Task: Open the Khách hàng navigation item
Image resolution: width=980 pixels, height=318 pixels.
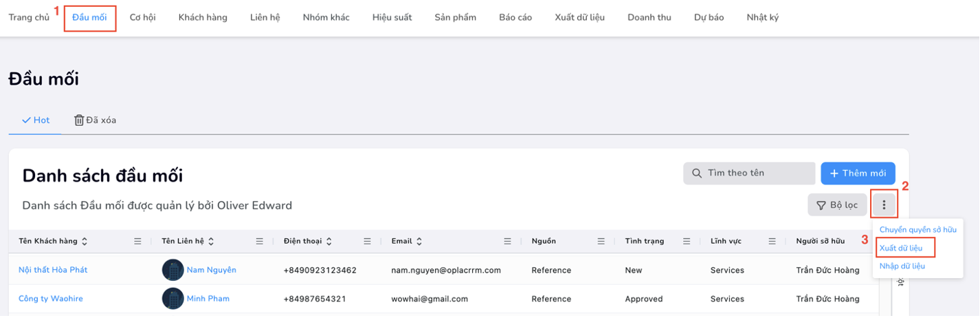Action: point(203,17)
